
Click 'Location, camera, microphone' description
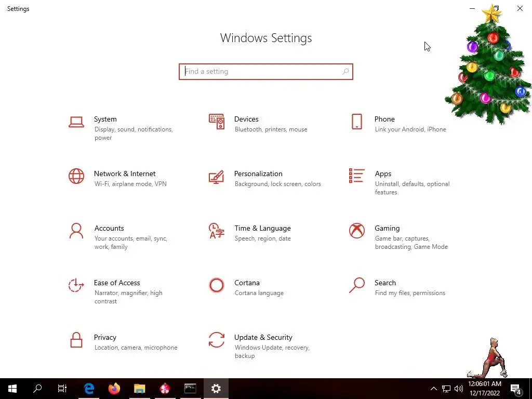[136, 348]
